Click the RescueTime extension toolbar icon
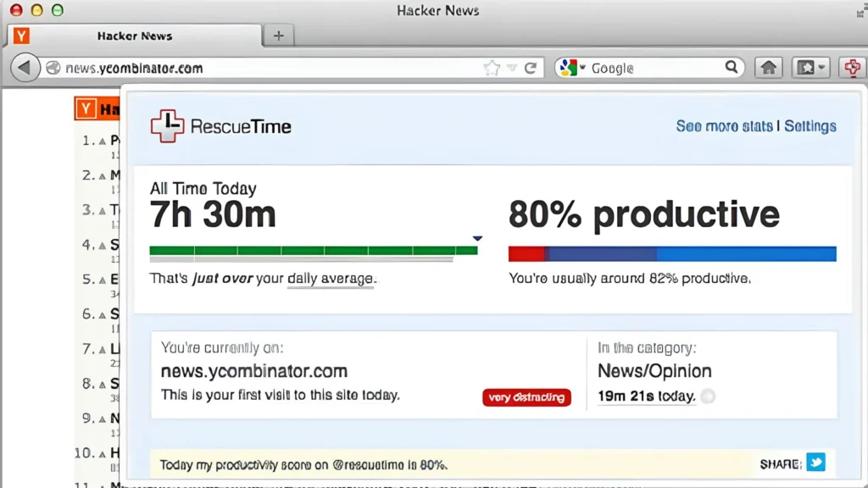Viewport: 868px width, 488px height. (x=853, y=68)
